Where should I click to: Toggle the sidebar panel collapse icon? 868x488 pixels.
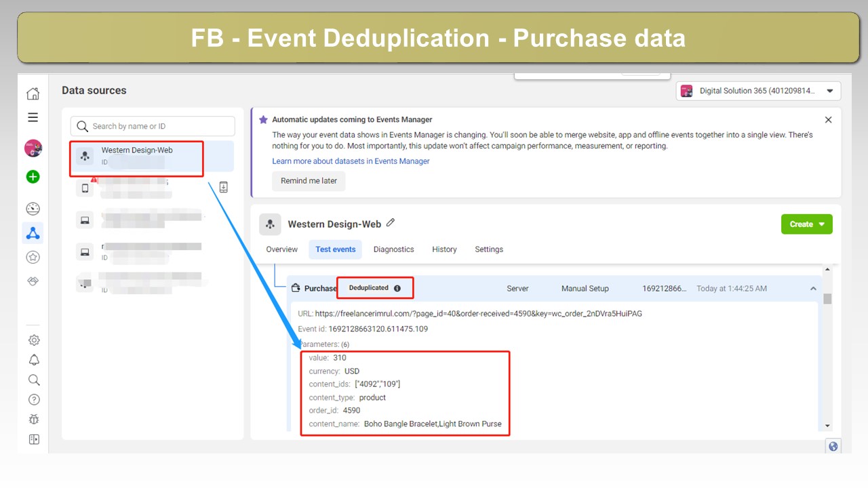pyautogui.click(x=34, y=439)
